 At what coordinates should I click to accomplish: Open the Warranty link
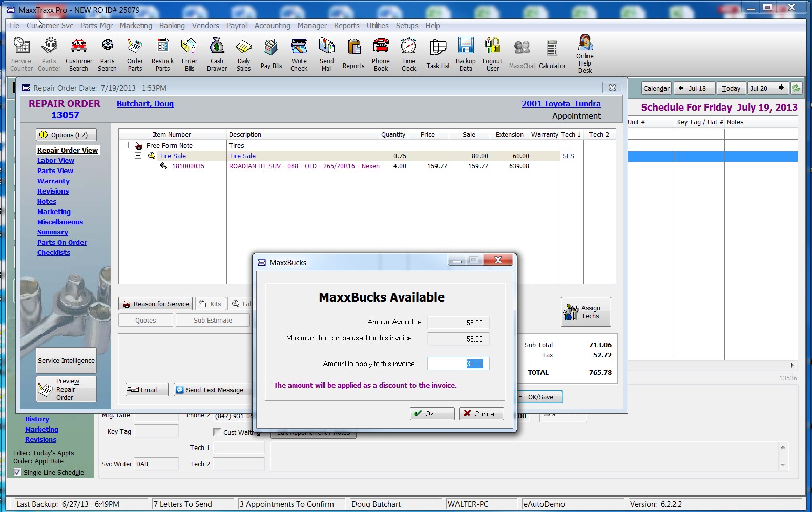(x=53, y=181)
